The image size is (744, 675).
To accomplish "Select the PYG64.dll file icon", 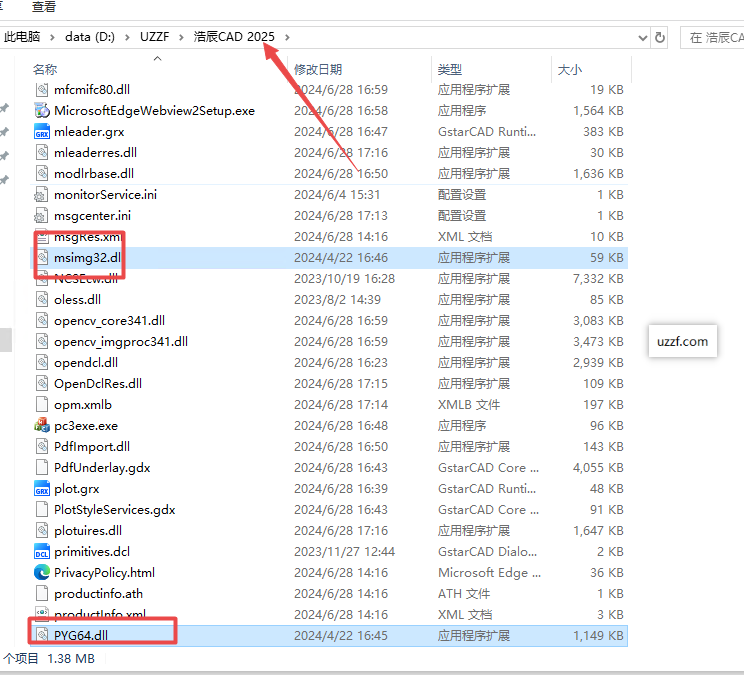I will tap(42, 636).
